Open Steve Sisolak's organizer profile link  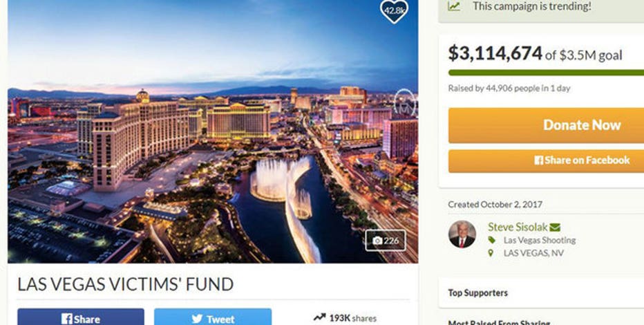[518, 227]
